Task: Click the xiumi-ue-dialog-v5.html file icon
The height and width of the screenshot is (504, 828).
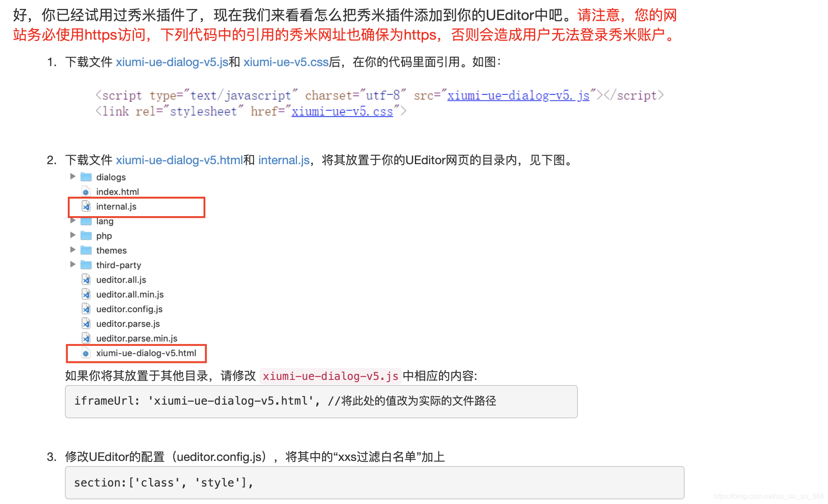Action: tap(86, 353)
